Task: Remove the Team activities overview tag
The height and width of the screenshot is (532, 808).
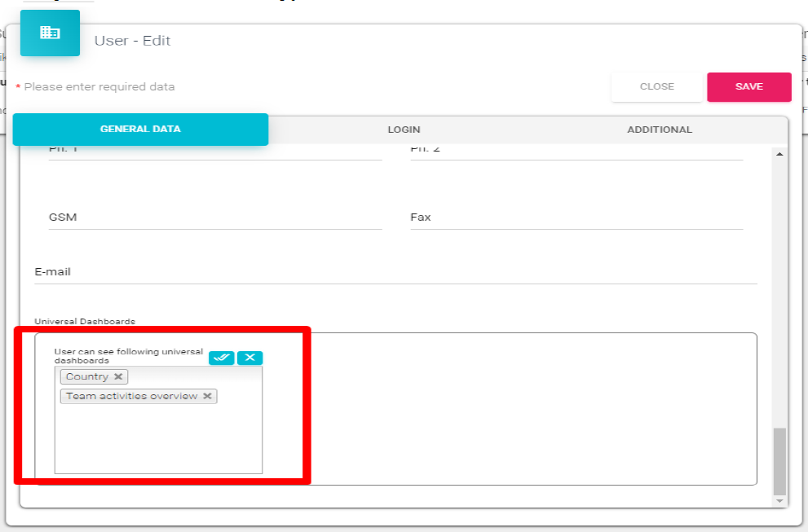Action: (x=207, y=396)
